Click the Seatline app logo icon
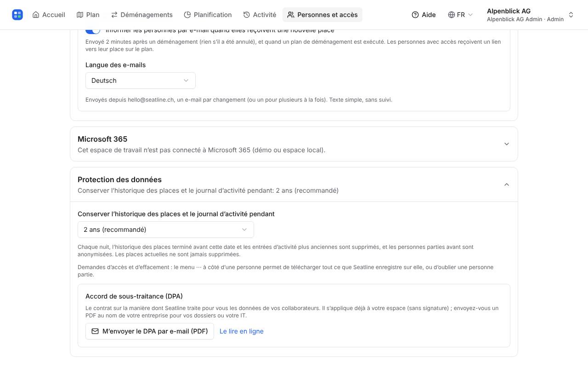 click(17, 15)
